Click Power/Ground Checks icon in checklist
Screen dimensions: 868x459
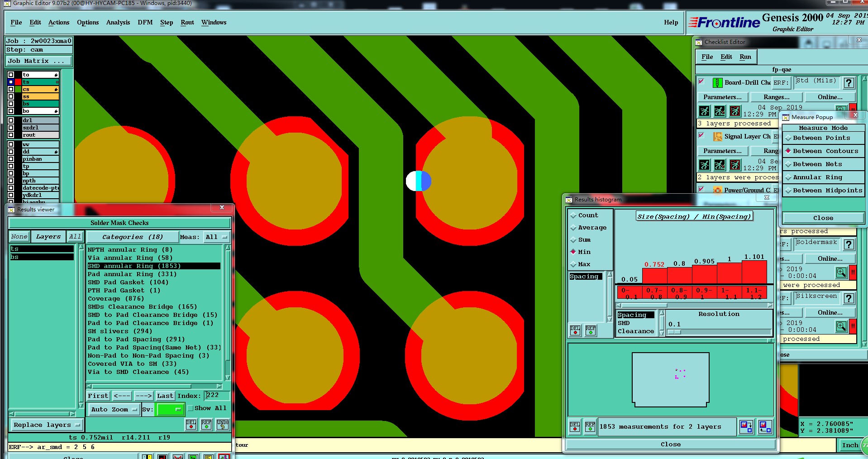[x=717, y=191]
